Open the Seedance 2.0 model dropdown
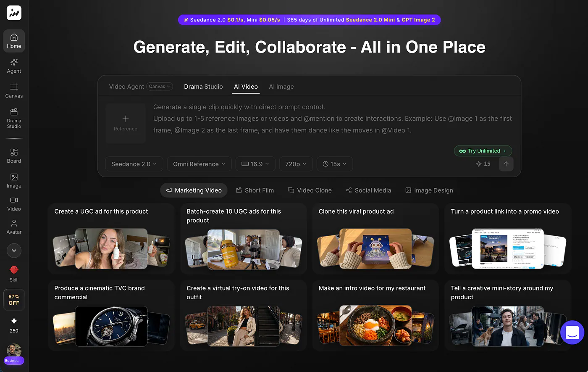This screenshot has height=372, width=588. (x=134, y=164)
